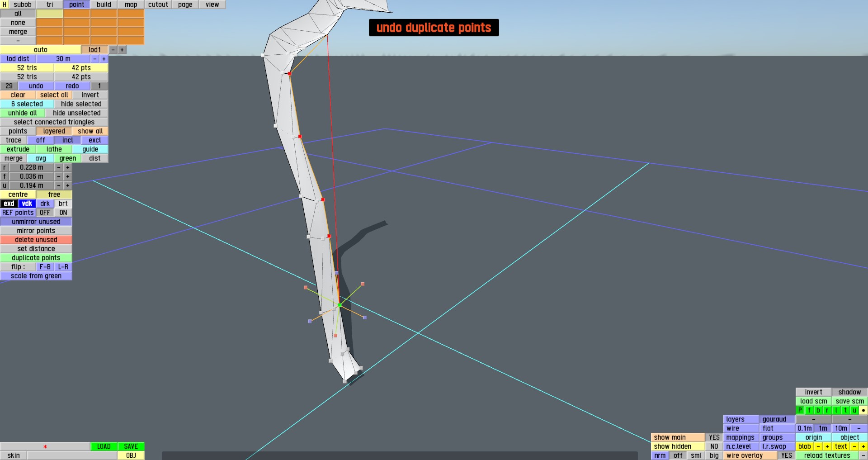Decrease lod dist with the minus button
The height and width of the screenshot is (460, 868).
click(x=95, y=59)
